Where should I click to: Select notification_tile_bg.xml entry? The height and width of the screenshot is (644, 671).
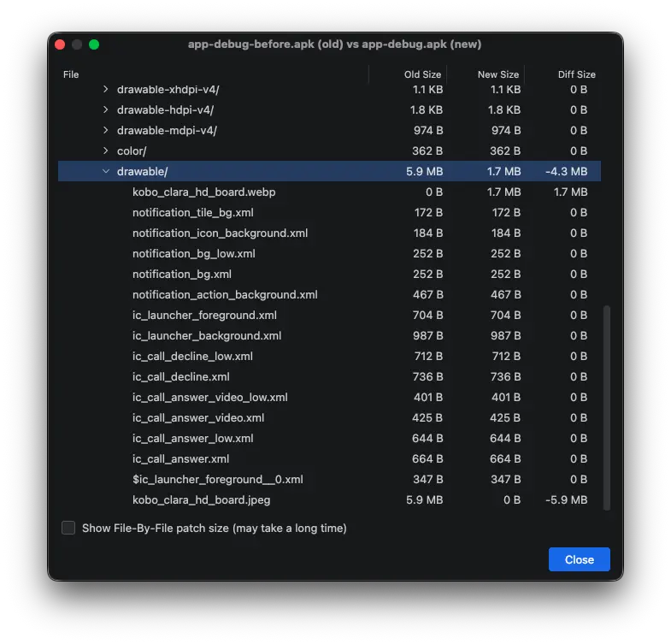pos(192,212)
